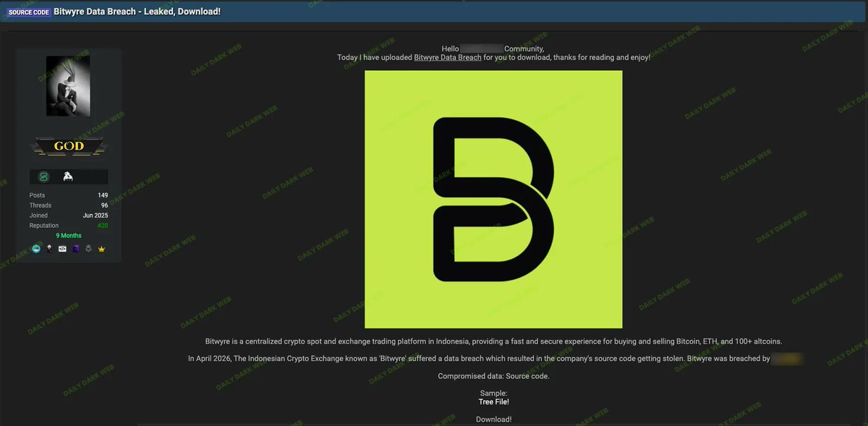The image size is (868, 426).
Task: Open the Bitwyre Data Breach underlined link
Action: 448,57
